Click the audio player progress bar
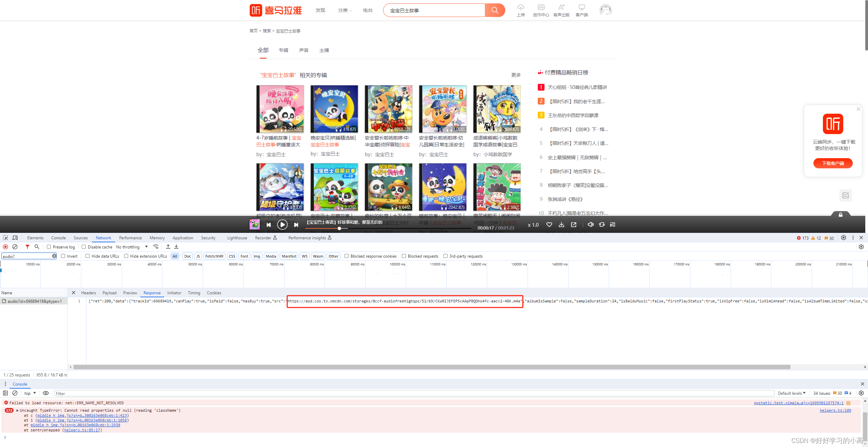 coord(390,228)
